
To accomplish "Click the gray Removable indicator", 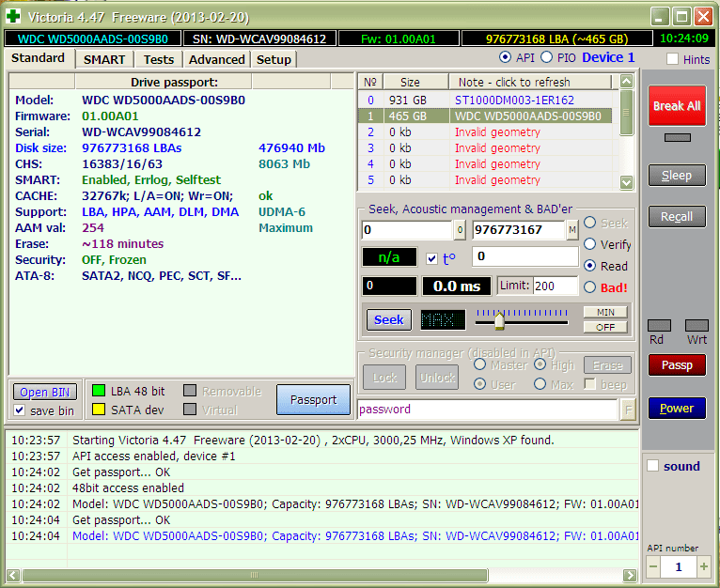I will (x=190, y=391).
